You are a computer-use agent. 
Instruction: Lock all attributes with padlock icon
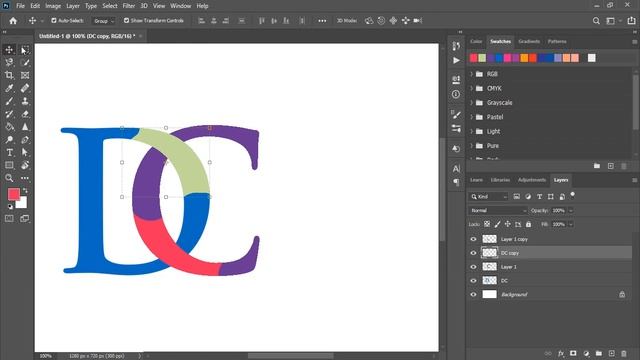529,224
